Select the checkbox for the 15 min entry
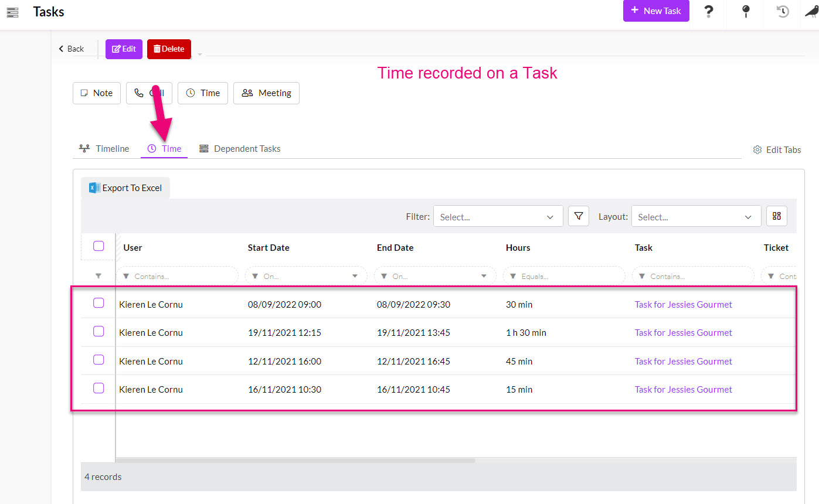This screenshot has width=819, height=504. (x=98, y=388)
